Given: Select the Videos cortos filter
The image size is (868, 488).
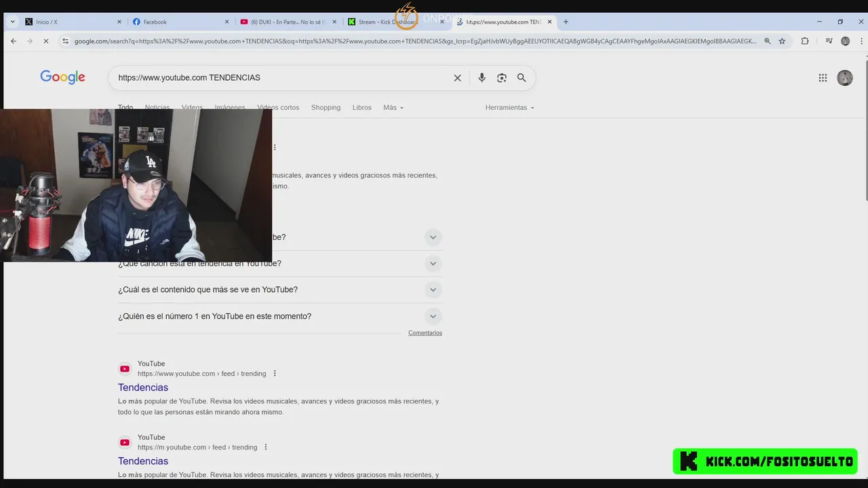Looking at the screenshot, I should point(278,108).
